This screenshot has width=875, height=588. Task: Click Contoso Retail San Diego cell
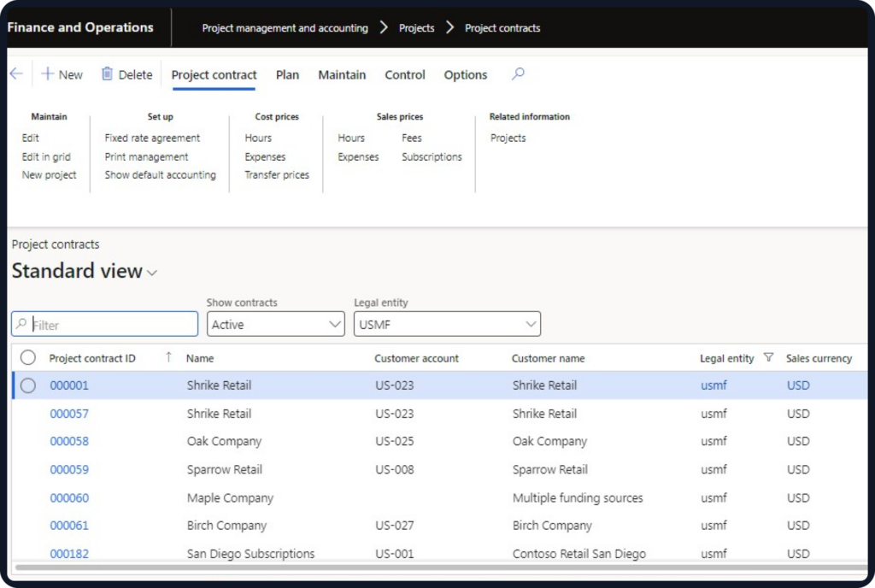pyautogui.click(x=578, y=554)
